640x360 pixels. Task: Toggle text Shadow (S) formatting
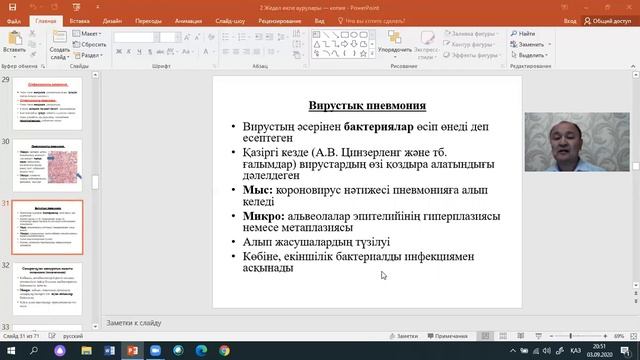tap(150, 51)
